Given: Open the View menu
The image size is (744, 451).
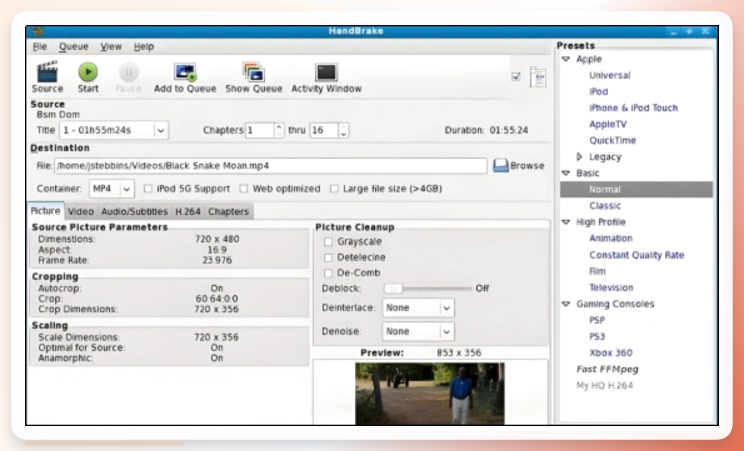Looking at the screenshot, I should point(111,47).
